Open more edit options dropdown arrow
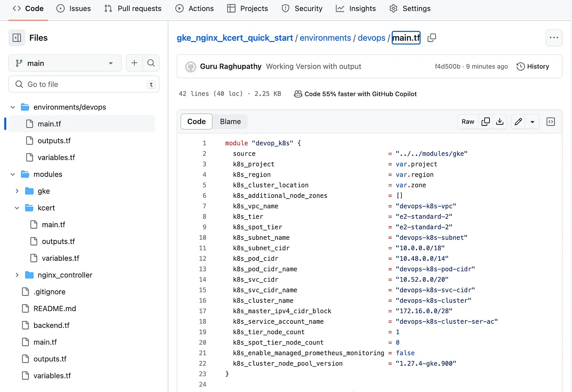 pyautogui.click(x=532, y=121)
